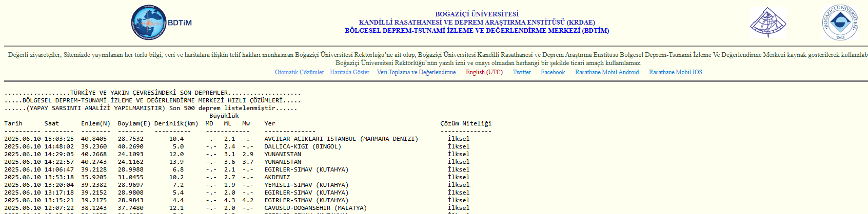Click the YEMISLI-SIMAV (KUTAHYA) location
The image size is (868, 214).
click(306, 185)
